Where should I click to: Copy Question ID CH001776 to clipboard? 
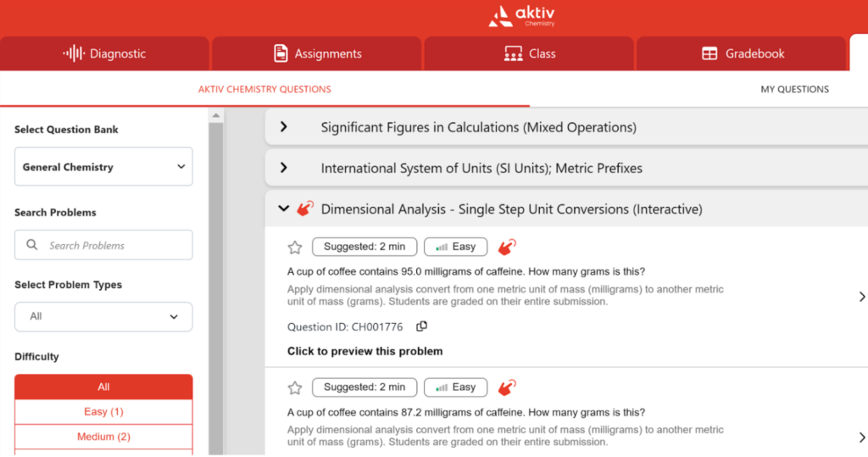point(421,326)
